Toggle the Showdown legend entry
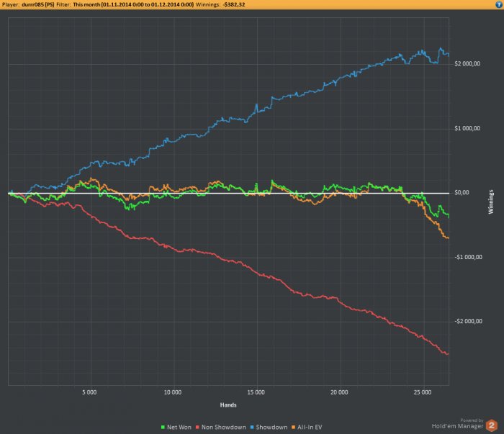504x434 pixels. pos(269,428)
